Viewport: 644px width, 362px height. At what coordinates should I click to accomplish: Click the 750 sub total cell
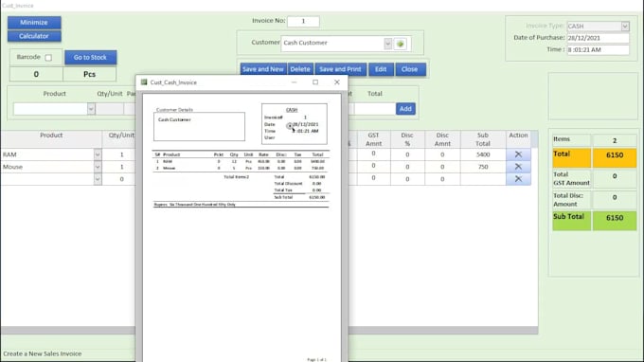[x=483, y=167]
